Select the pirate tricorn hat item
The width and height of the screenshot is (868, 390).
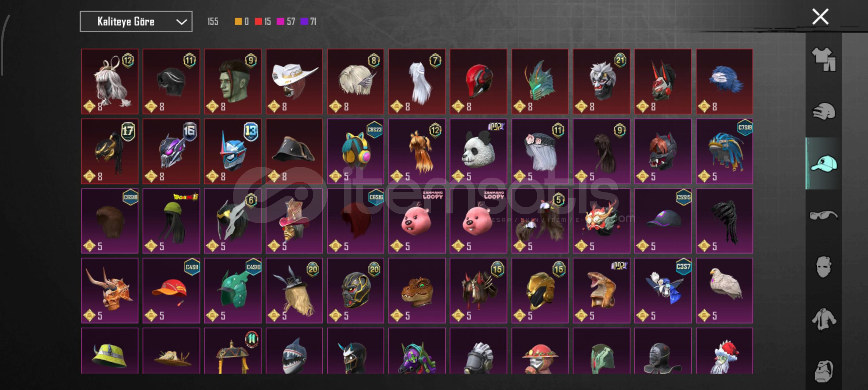tap(294, 151)
